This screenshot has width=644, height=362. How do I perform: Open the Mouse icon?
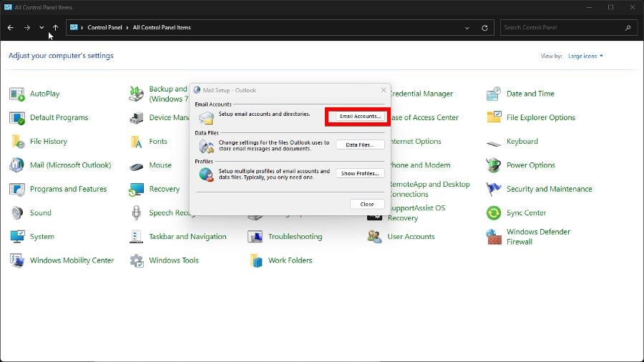(137, 165)
